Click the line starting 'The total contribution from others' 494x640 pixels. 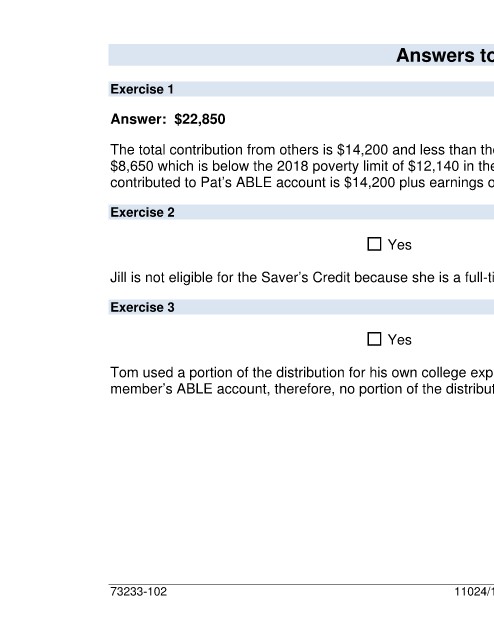click(302, 150)
